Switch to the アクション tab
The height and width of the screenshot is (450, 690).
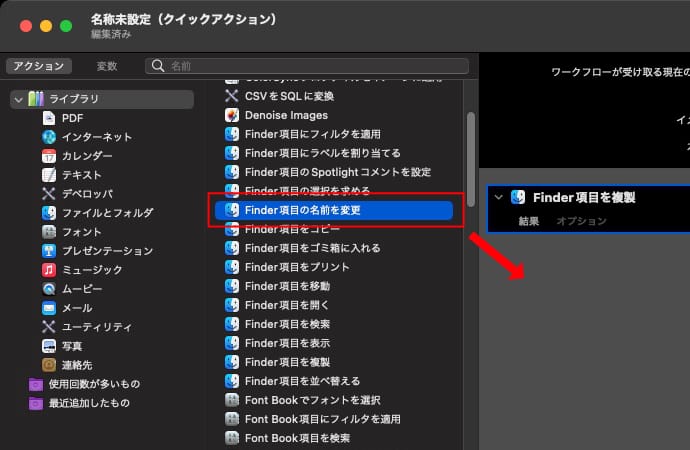(x=39, y=66)
